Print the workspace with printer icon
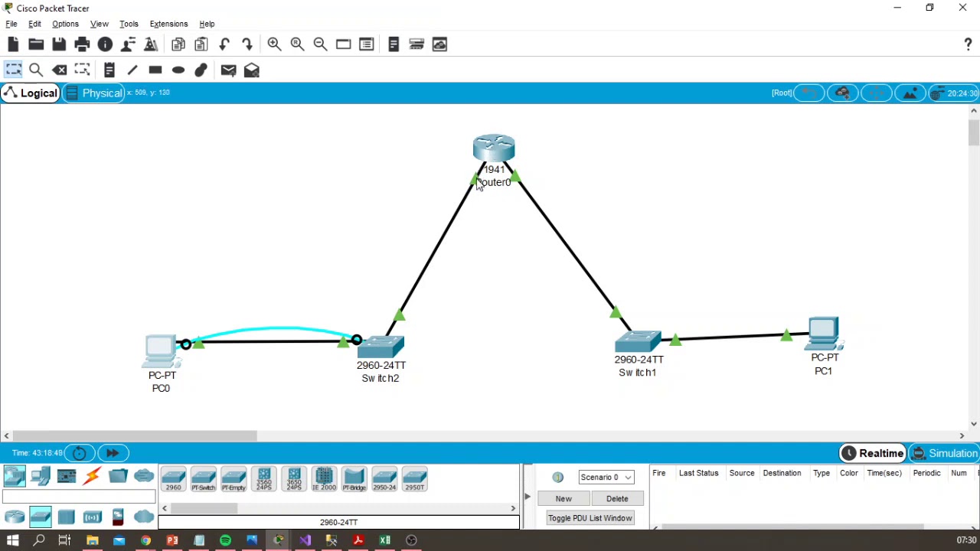The height and width of the screenshot is (551, 980). point(82,44)
